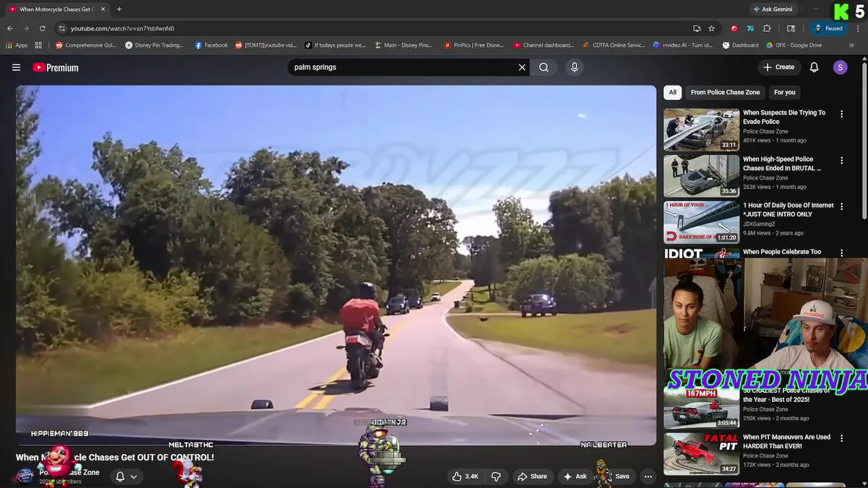Open a new browser tab
This screenshot has width=868, height=488.
pyautogui.click(x=119, y=9)
